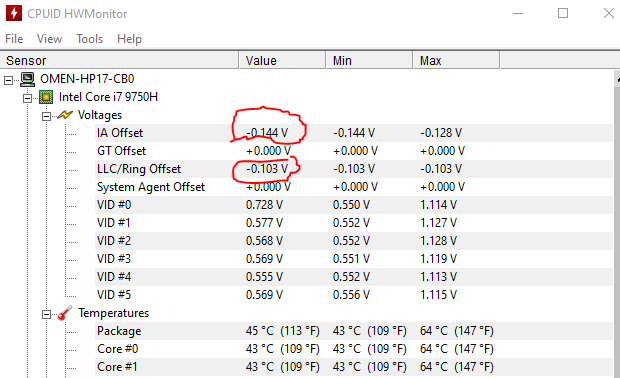The height and width of the screenshot is (378, 620).
Task: Click the Value column header
Action: (282, 60)
